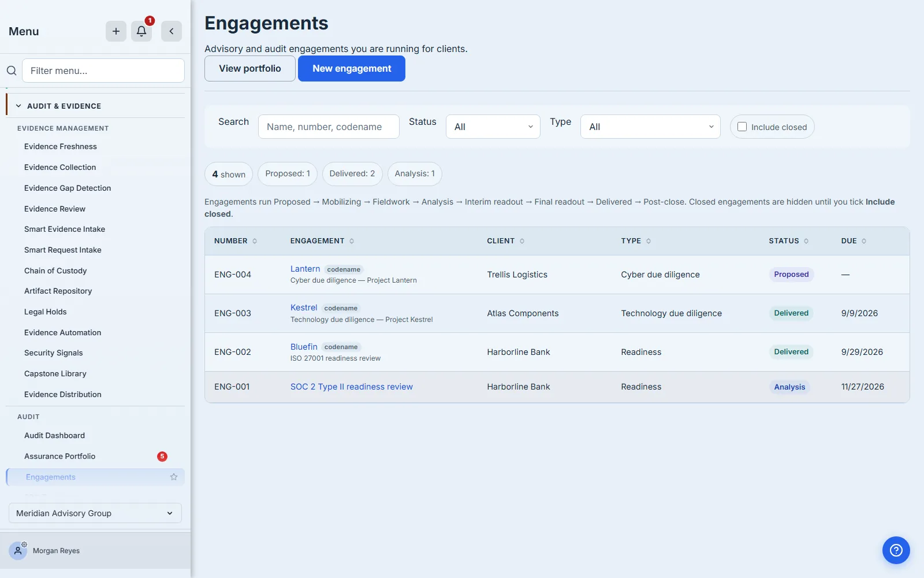The width and height of the screenshot is (924, 578).
Task: Focus the Name, number, codename search field
Action: click(329, 127)
